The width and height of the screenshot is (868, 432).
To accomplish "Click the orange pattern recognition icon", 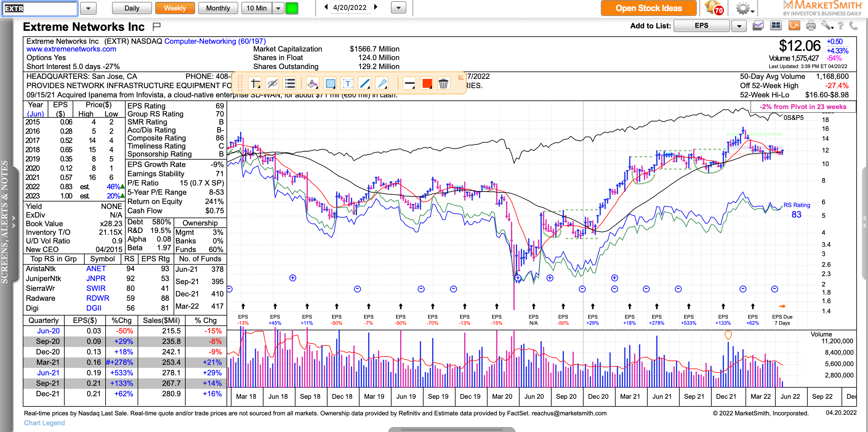I will 794,26.
